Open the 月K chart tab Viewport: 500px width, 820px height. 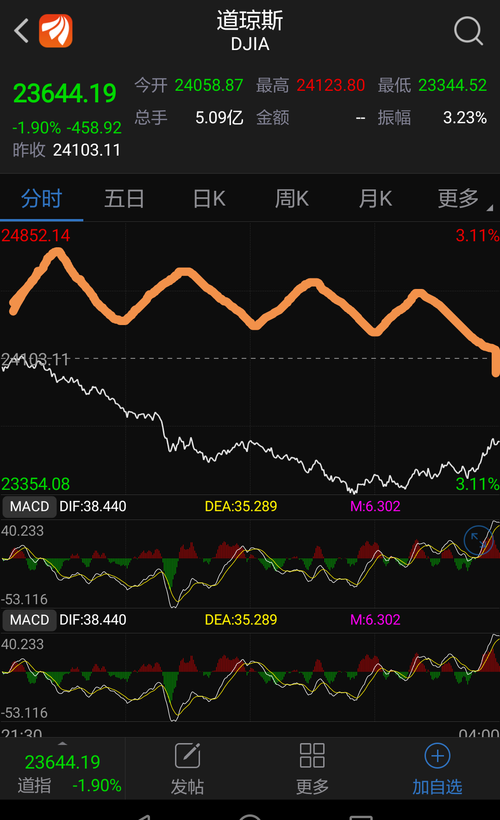click(x=375, y=199)
